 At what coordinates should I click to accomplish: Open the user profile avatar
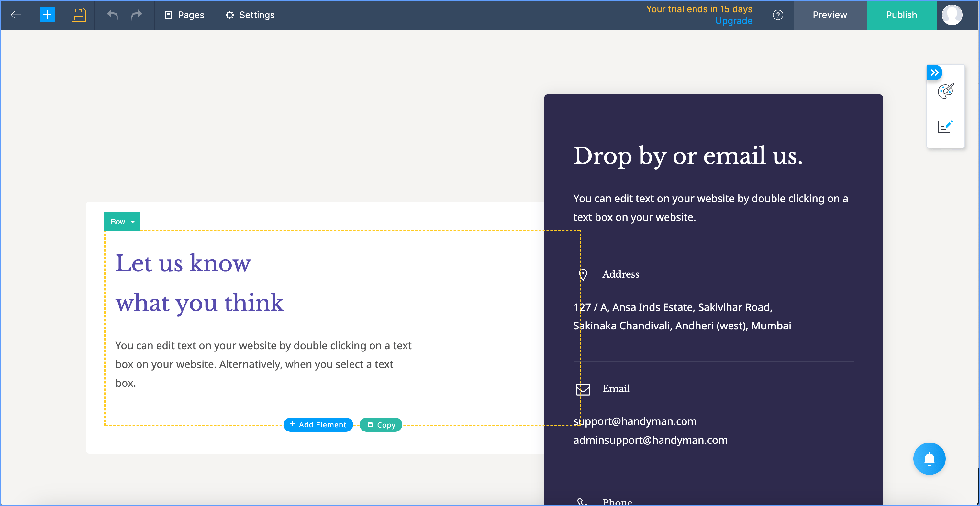tap(952, 15)
